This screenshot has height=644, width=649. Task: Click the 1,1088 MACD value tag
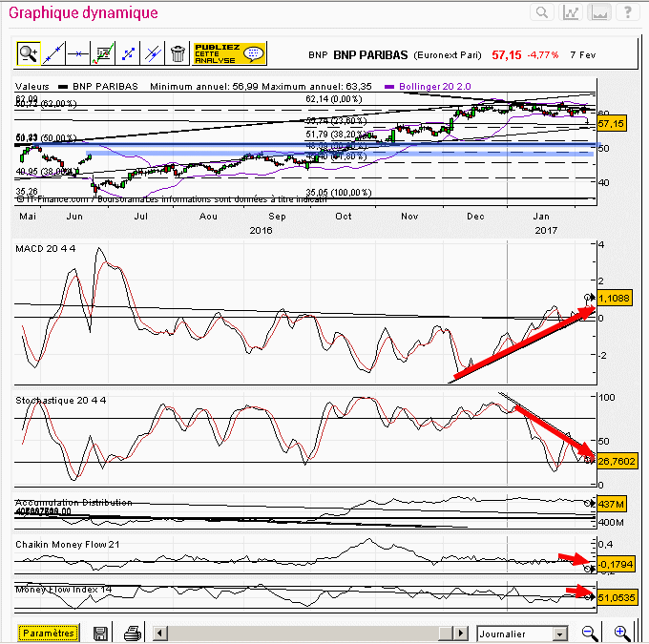point(615,298)
